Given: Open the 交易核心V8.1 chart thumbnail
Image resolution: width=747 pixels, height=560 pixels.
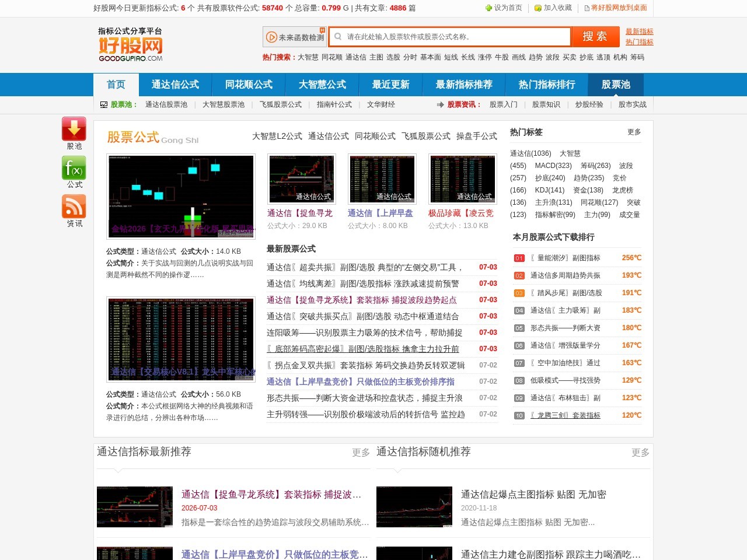Looking at the screenshot, I should pos(181,339).
